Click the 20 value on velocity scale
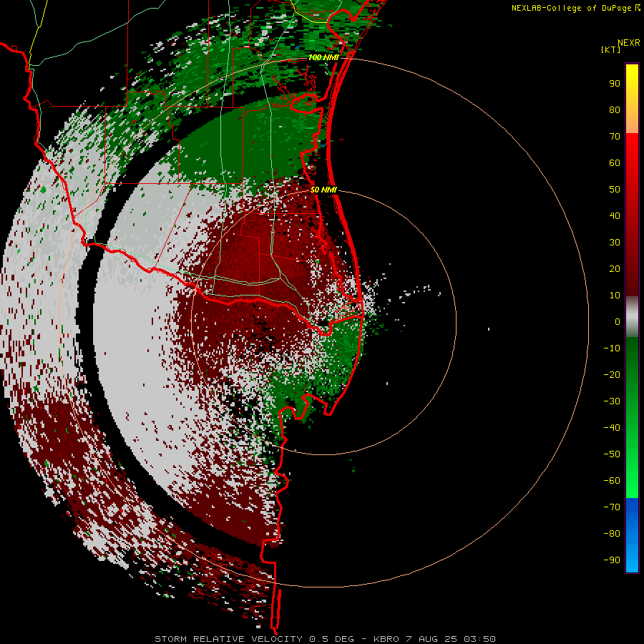 (x=615, y=269)
